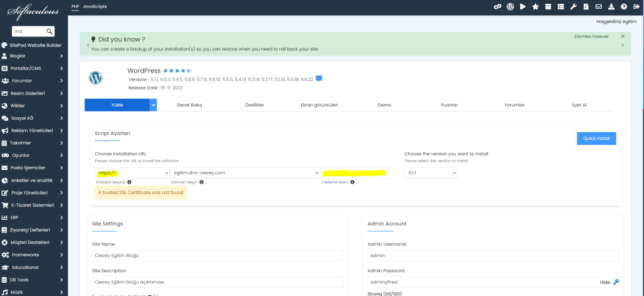Viewport: 644px width, 296px height.
Task: Open the envelope email settings icon
Action: [x=599, y=6]
